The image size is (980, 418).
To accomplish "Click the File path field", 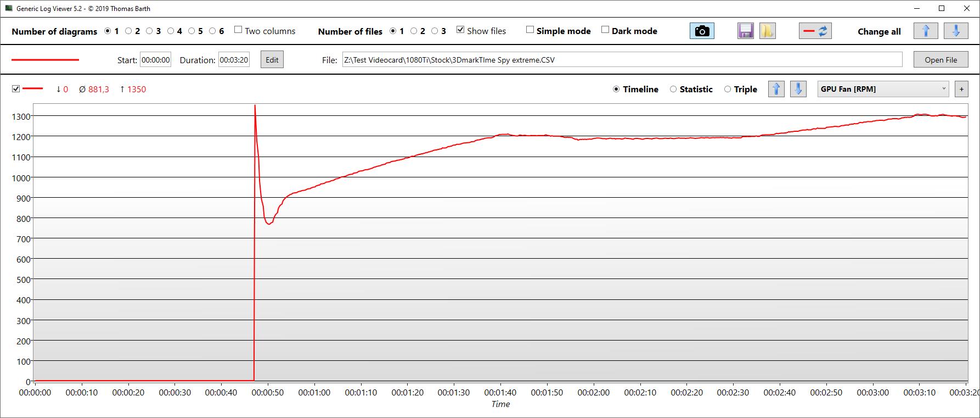I will (x=622, y=60).
